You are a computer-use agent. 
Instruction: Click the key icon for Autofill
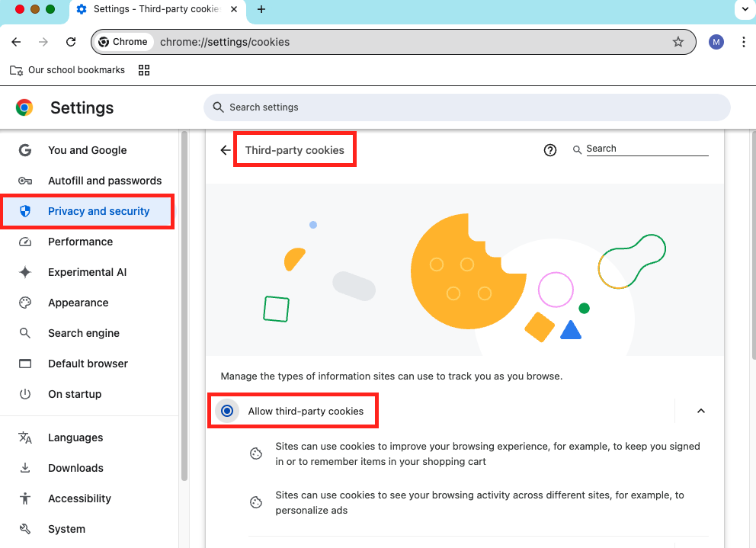[25, 181]
